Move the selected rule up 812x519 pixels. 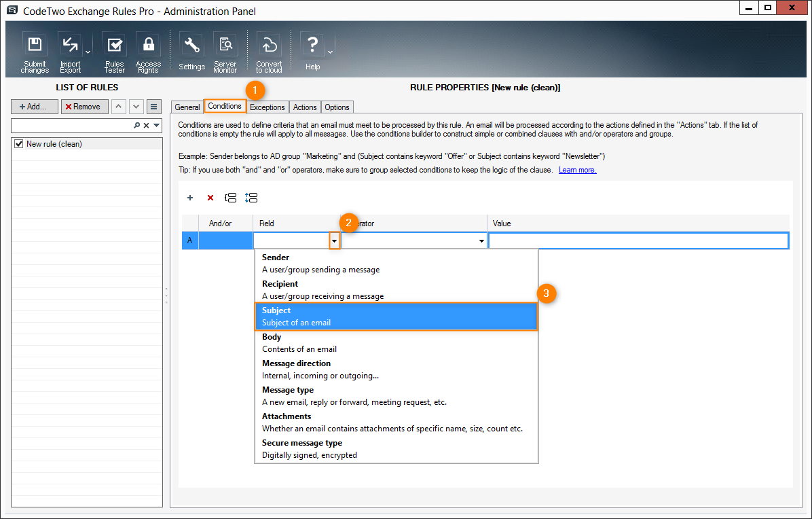coord(119,106)
